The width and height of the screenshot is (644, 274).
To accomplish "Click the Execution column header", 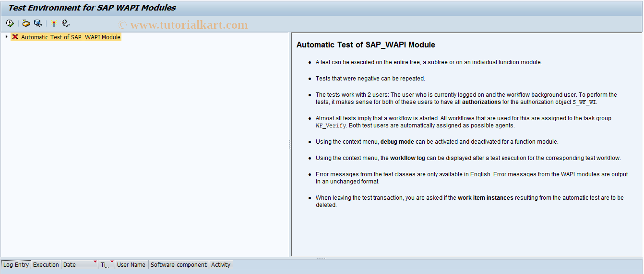I will 46,264.
